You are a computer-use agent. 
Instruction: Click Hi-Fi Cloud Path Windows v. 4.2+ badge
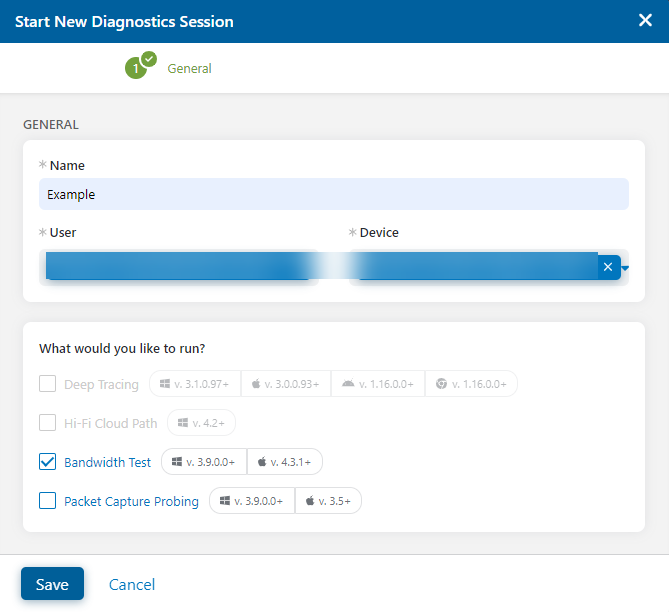tap(201, 423)
